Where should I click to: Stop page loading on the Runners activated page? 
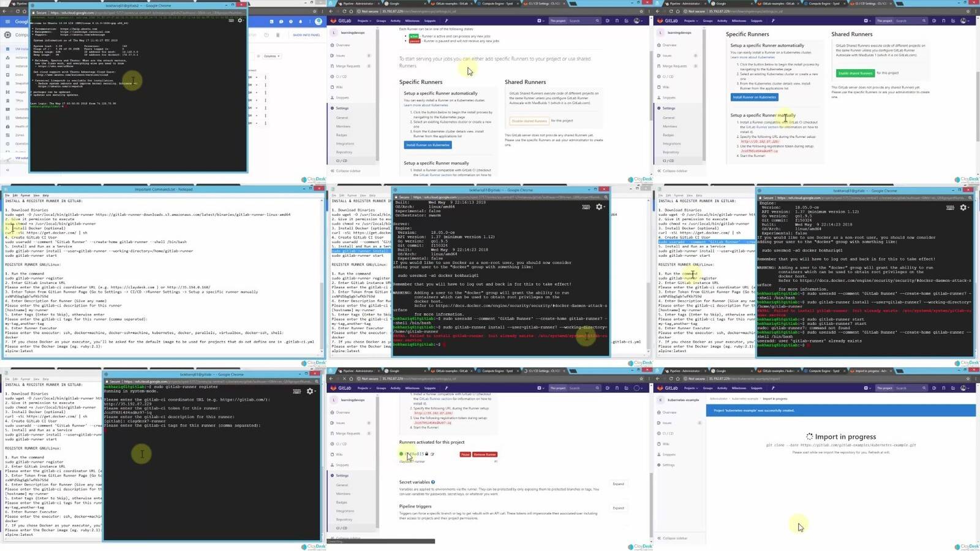click(x=344, y=379)
